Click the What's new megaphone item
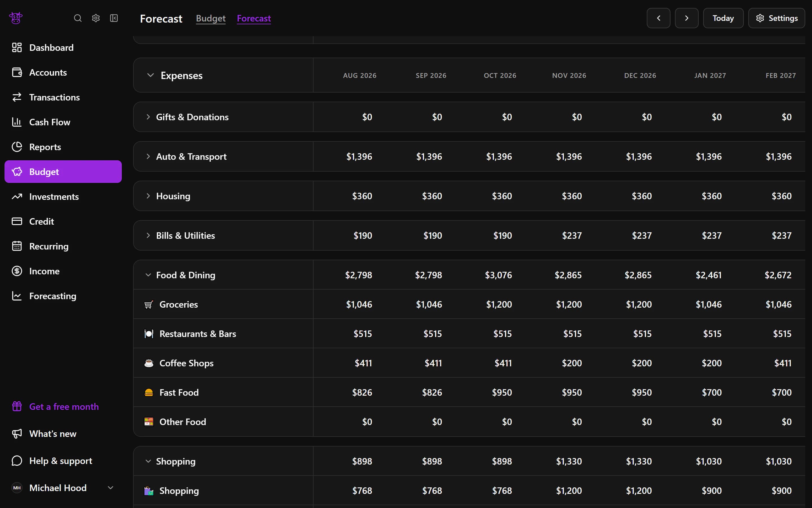The height and width of the screenshot is (508, 812). coord(63,434)
